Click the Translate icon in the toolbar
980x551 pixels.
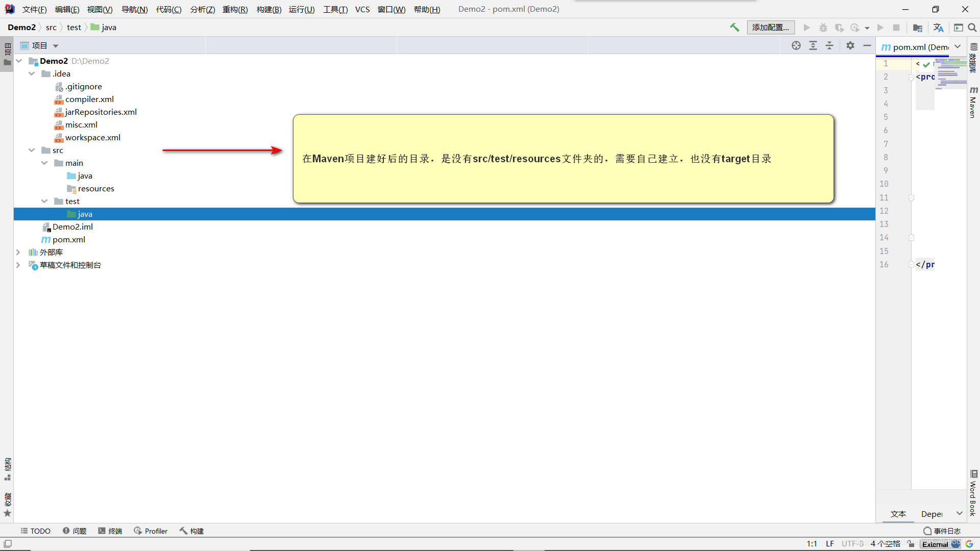[938, 28]
